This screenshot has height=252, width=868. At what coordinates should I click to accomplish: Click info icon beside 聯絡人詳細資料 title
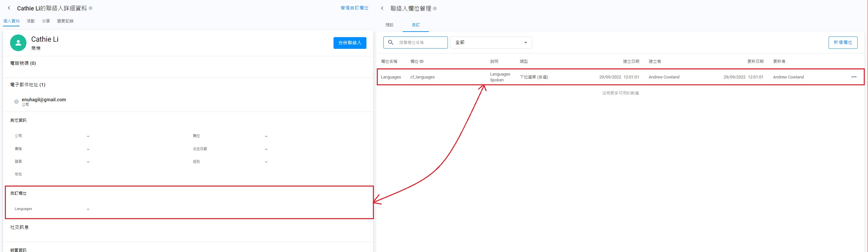pyautogui.click(x=91, y=8)
